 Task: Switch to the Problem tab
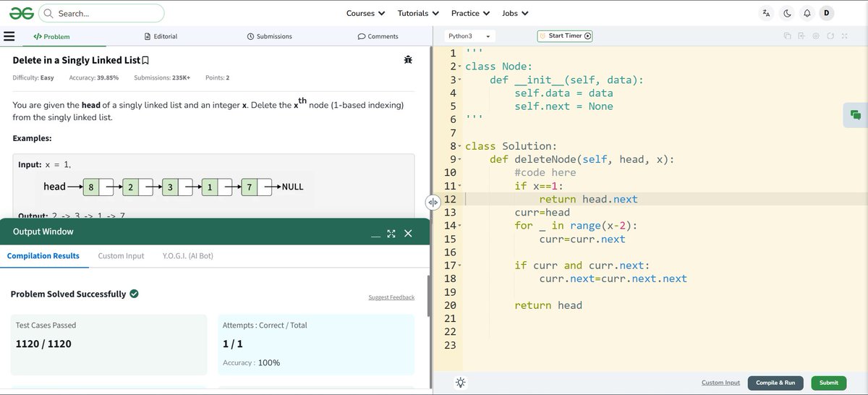51,36
